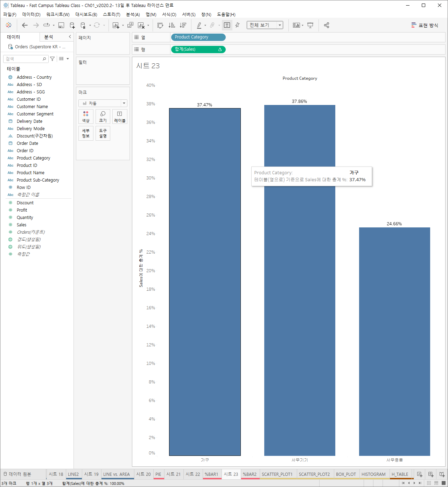Pause automatic data updates

(x=83, y=25)
